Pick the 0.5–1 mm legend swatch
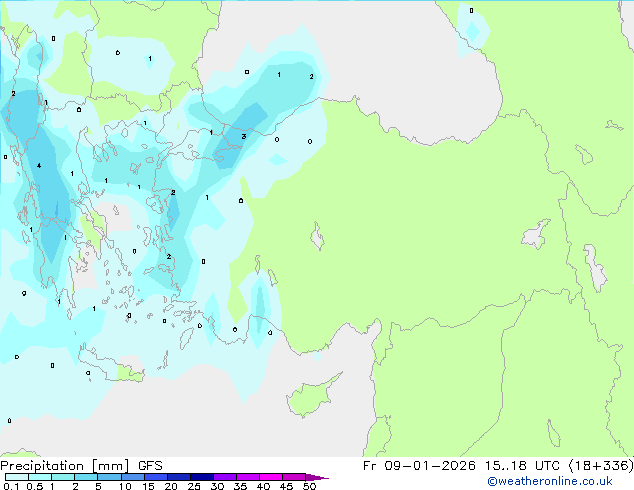Image resolution: width=634 pixels, height=490 pixels. [x=40, y=477]
